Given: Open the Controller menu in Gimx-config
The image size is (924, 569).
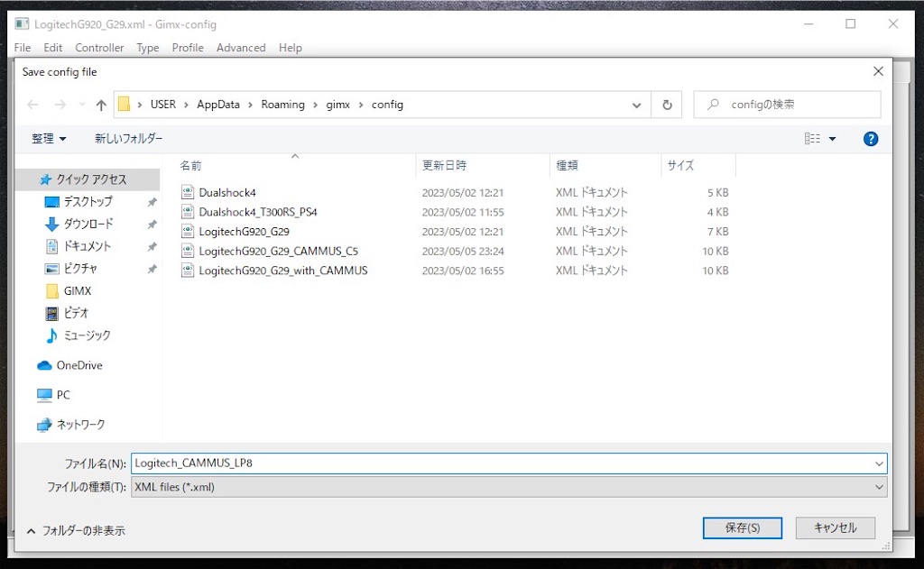Looking at the screenshot, I should click(x=99, y=48).
